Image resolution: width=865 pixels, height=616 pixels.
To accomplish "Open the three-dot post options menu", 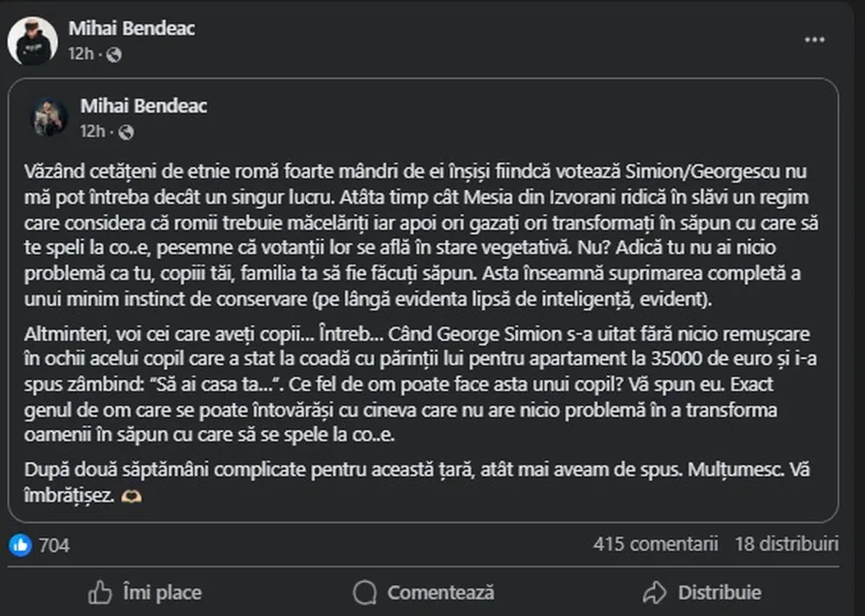I will click(815, 40).
